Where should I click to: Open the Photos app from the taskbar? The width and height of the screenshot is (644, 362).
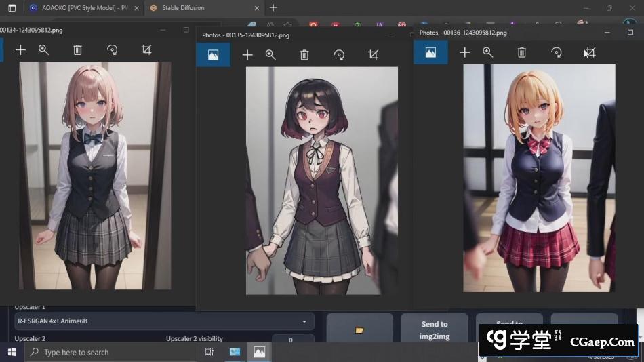pos(259,352)
